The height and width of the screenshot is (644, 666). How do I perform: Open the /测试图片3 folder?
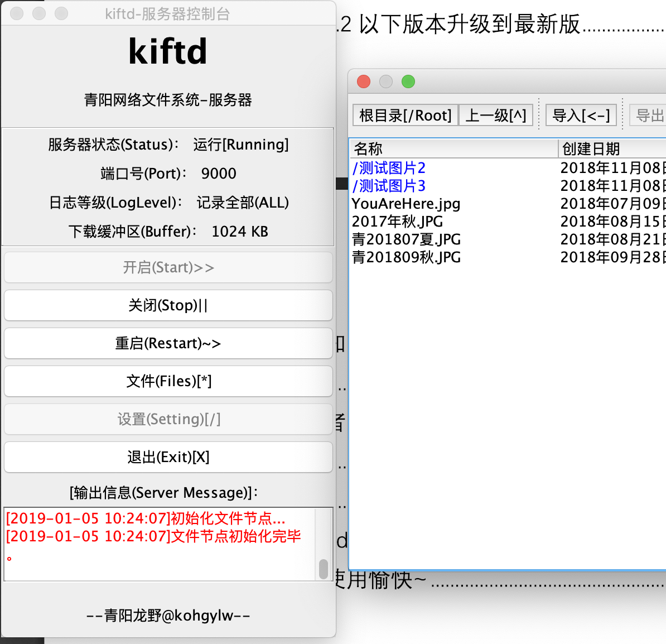(x=389, y=185)
